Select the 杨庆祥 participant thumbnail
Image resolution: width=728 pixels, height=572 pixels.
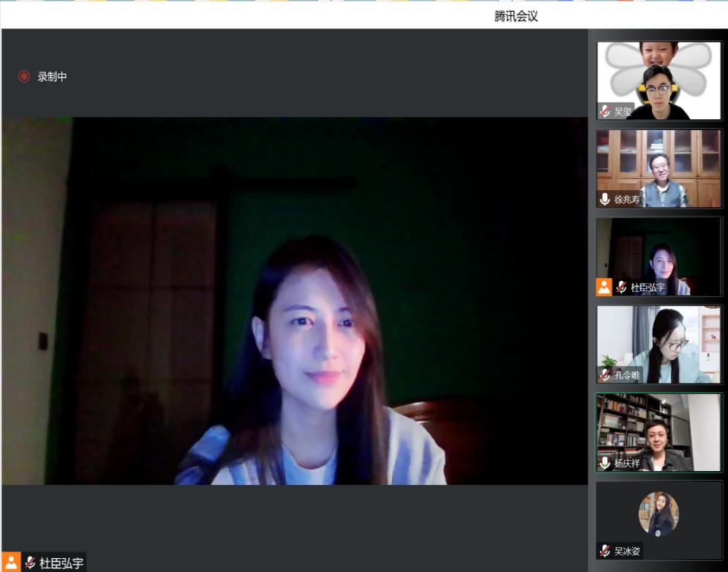click(x=658, y=432)
